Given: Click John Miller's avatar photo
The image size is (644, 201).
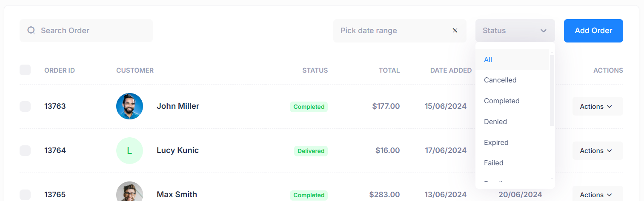Looking at the screenshot, I should tap(129, 106).
